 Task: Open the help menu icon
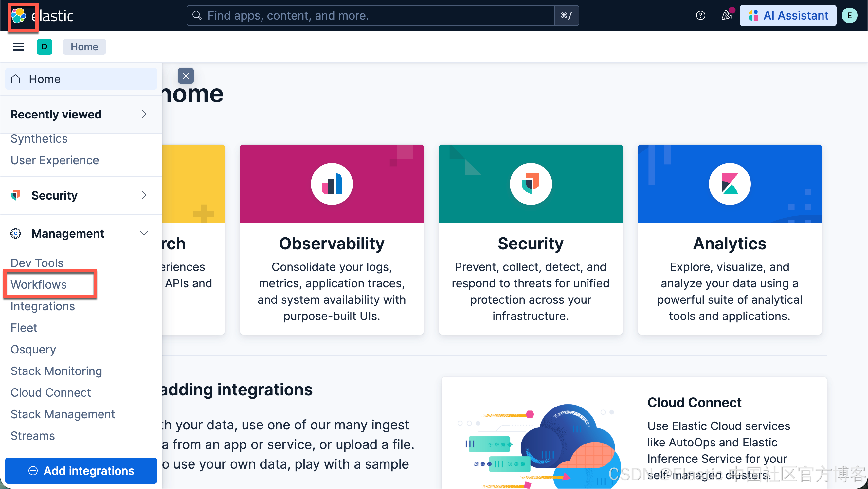(x=700, y=15)
